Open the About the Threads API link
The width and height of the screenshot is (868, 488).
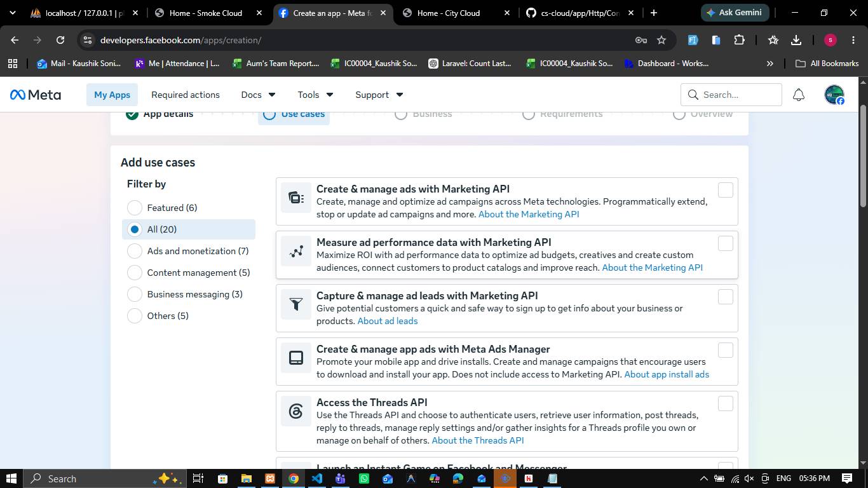(478, 440)
